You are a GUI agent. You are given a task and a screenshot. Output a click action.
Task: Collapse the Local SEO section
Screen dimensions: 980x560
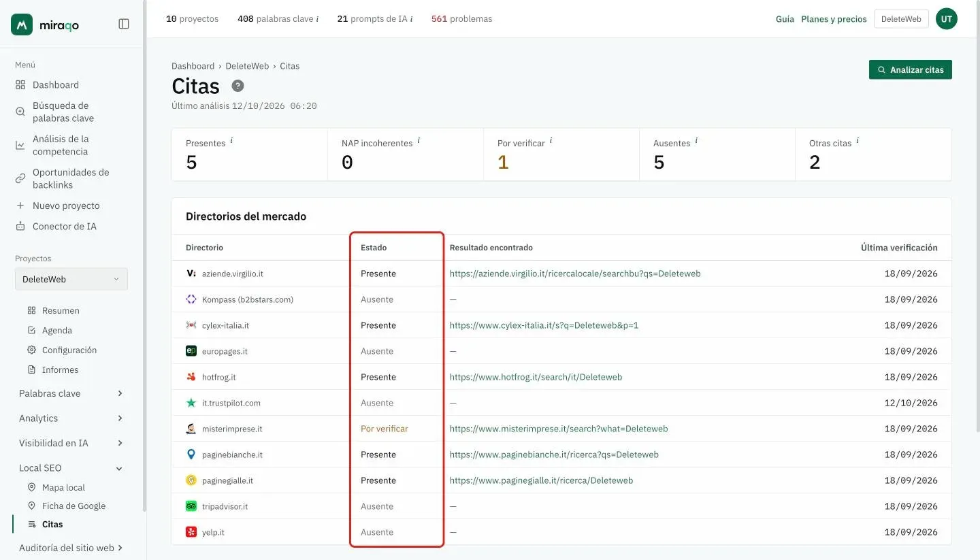[71, 468]
